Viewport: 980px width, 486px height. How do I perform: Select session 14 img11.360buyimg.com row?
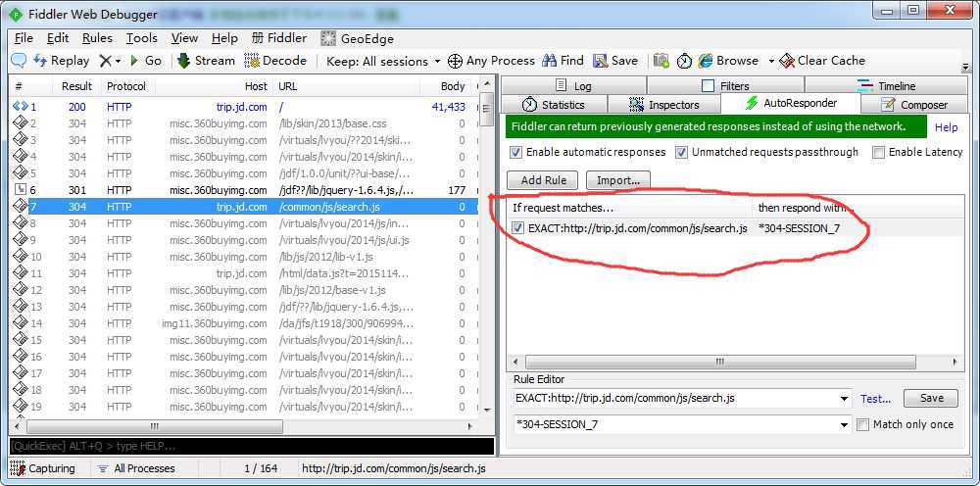coord(244,323)
